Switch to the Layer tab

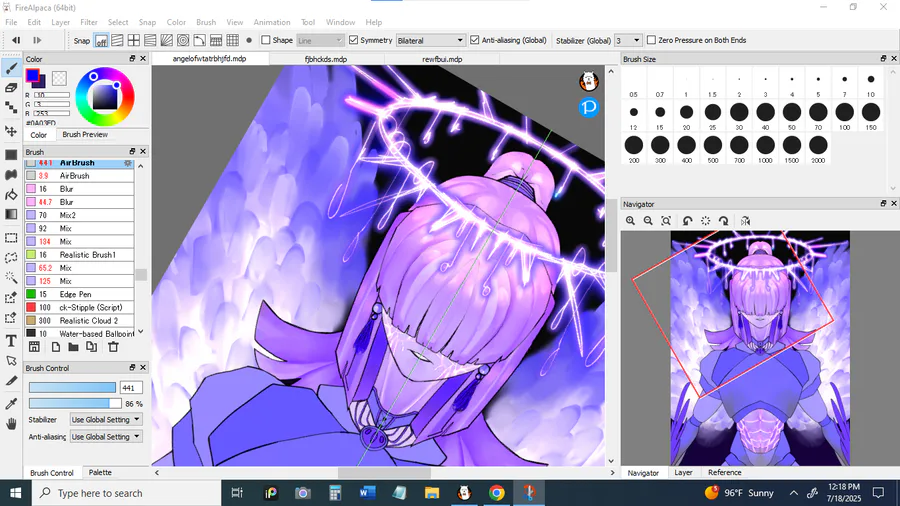click(x=683, y=472)
